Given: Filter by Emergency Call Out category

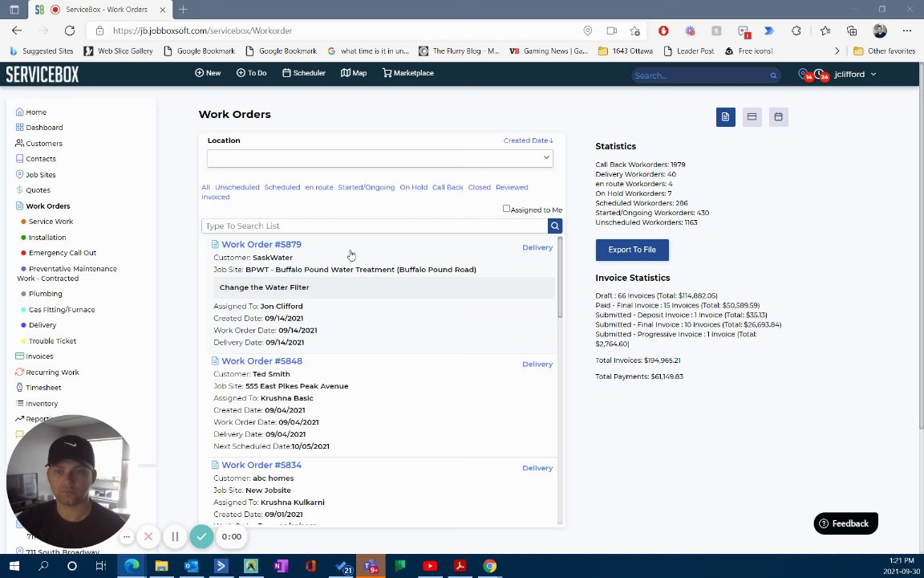Looking at the screenshot, I should (59, 252).
